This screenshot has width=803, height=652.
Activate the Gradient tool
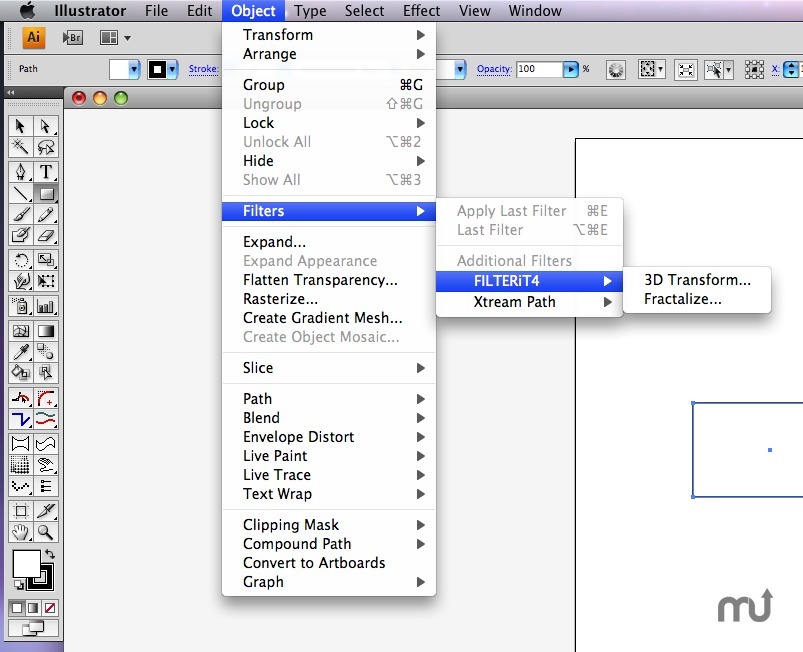[x=46, y=331]
